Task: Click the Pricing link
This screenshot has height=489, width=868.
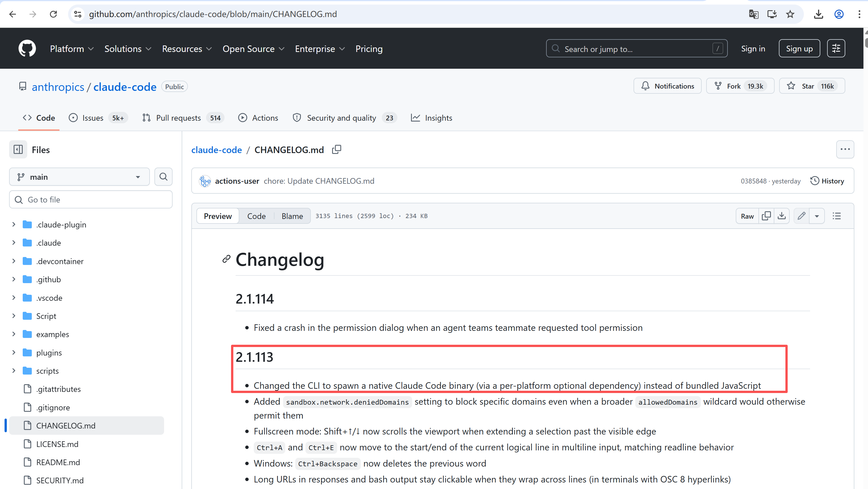Action: 369,49
